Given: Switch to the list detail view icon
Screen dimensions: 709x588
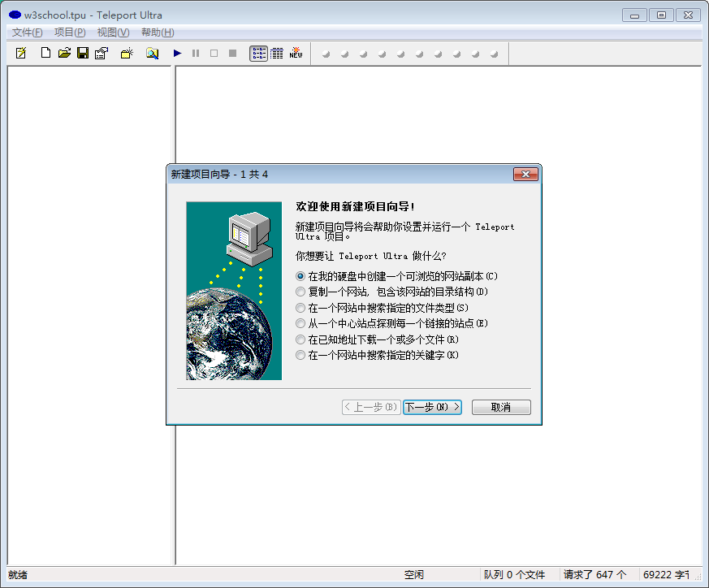Looking at the screenshot, I should 277,54.
